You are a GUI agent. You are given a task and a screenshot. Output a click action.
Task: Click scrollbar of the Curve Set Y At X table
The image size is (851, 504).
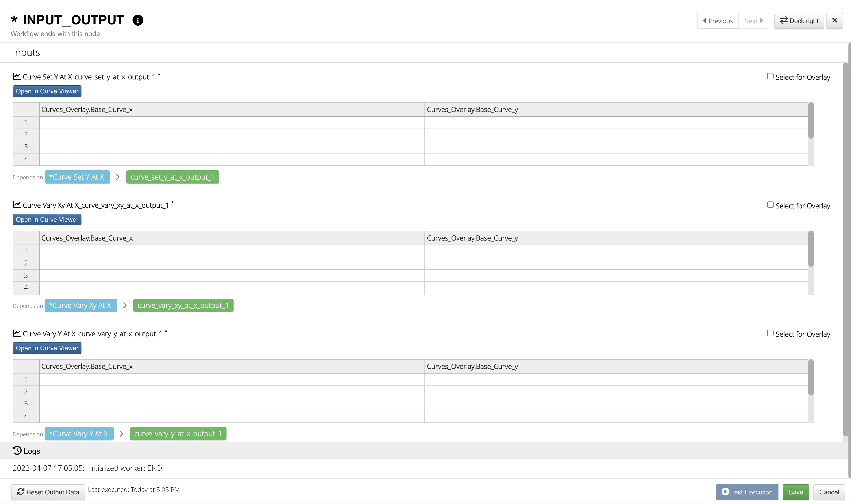[810, 121]
